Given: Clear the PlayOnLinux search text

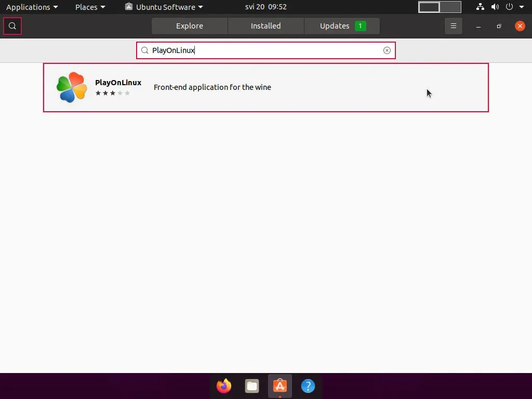Looking at the screenshot, I should click(x=387, y=50).
